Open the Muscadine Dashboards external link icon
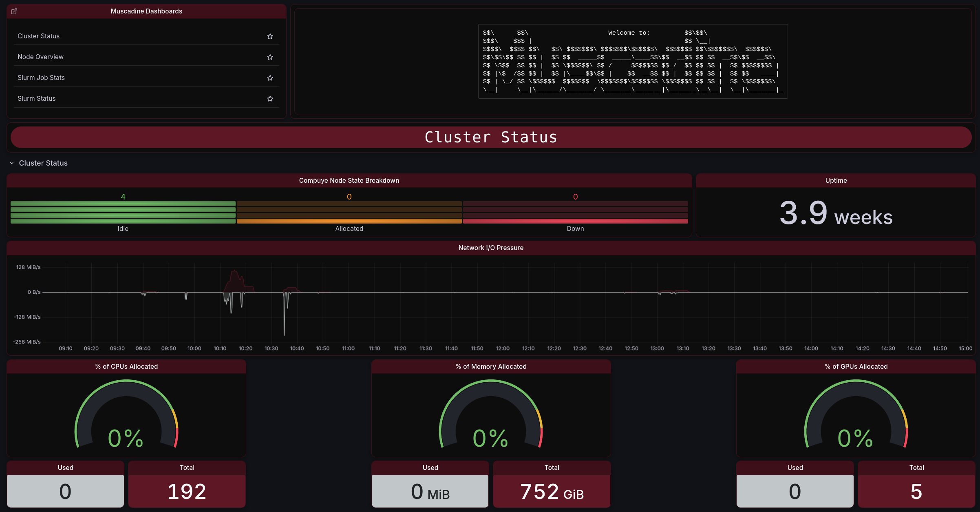The image size is (980, 512). [x=14, y=11]
